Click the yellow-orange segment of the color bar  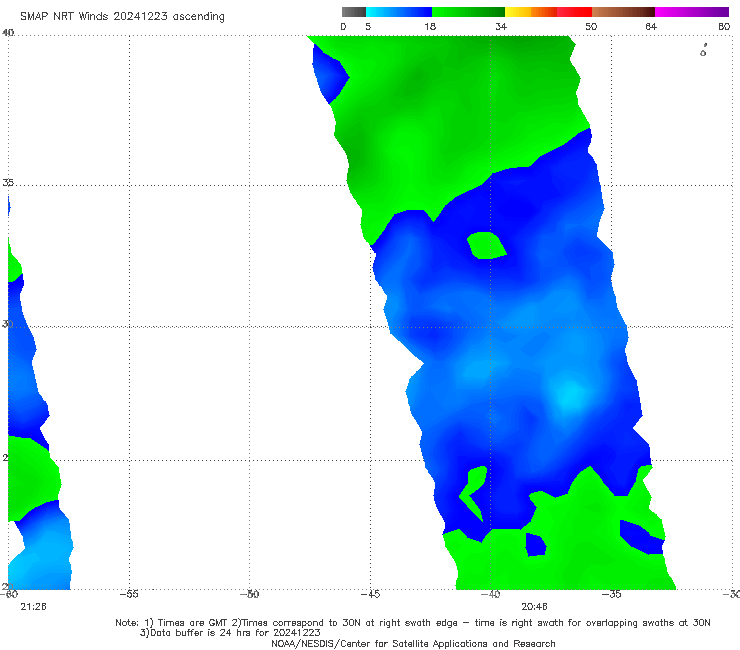(531, 12)
